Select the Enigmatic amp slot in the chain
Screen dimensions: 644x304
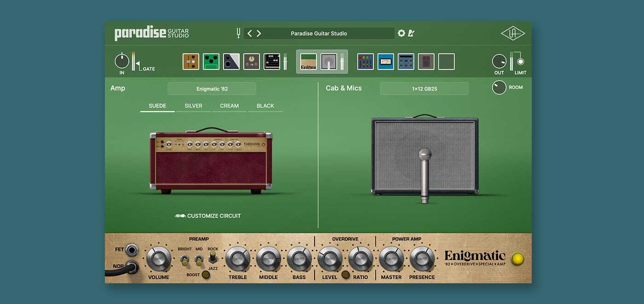click(309, 62)
